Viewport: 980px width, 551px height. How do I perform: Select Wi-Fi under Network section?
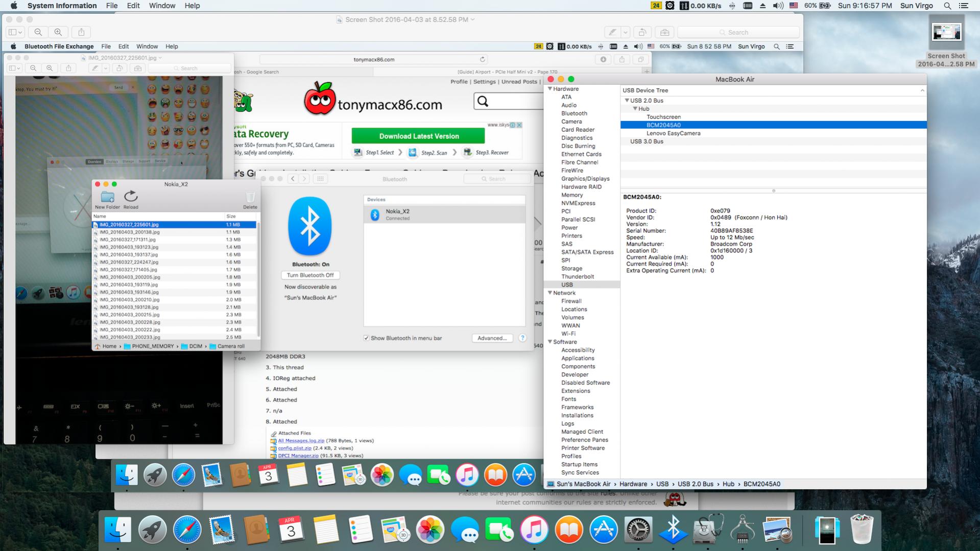[x=568, y=334]
